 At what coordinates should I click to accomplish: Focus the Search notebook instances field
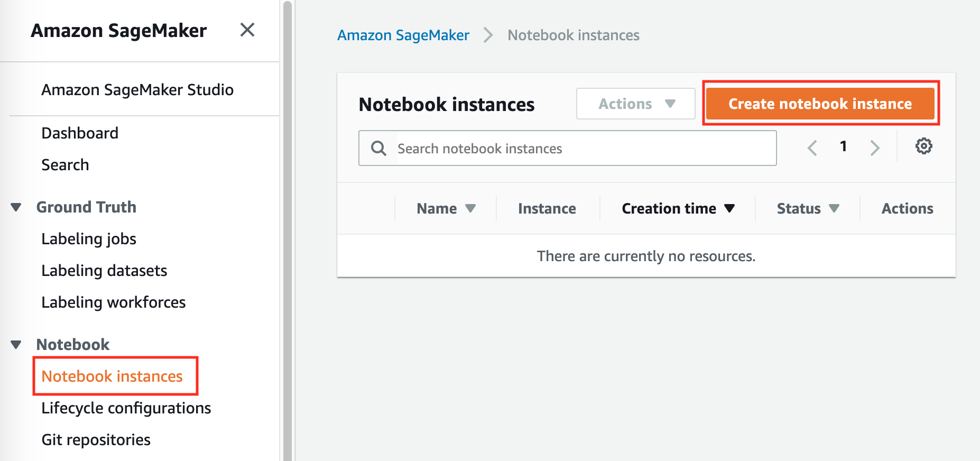tap(581, 149)
